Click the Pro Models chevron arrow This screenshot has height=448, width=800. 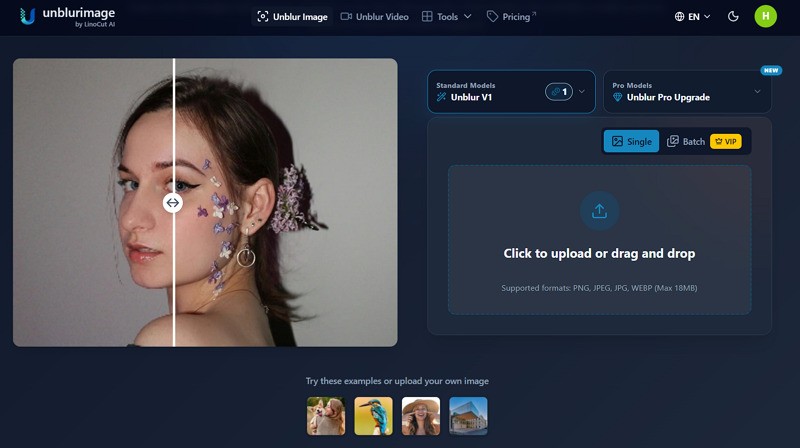tap(757, 92)
